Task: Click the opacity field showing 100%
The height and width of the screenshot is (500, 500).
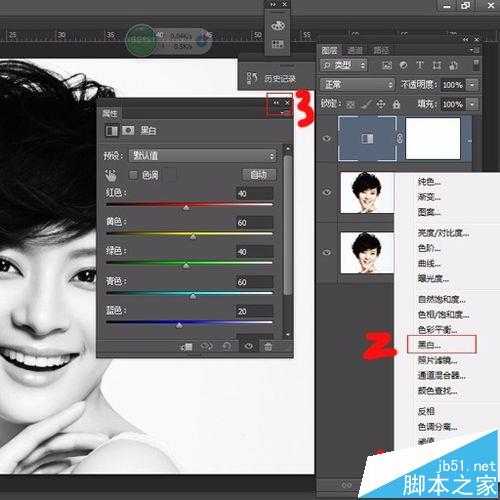Action: coord(453,85)
